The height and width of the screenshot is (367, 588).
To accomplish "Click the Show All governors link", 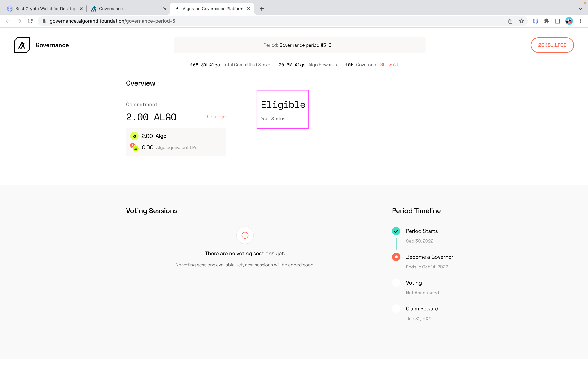I will 389,65.
